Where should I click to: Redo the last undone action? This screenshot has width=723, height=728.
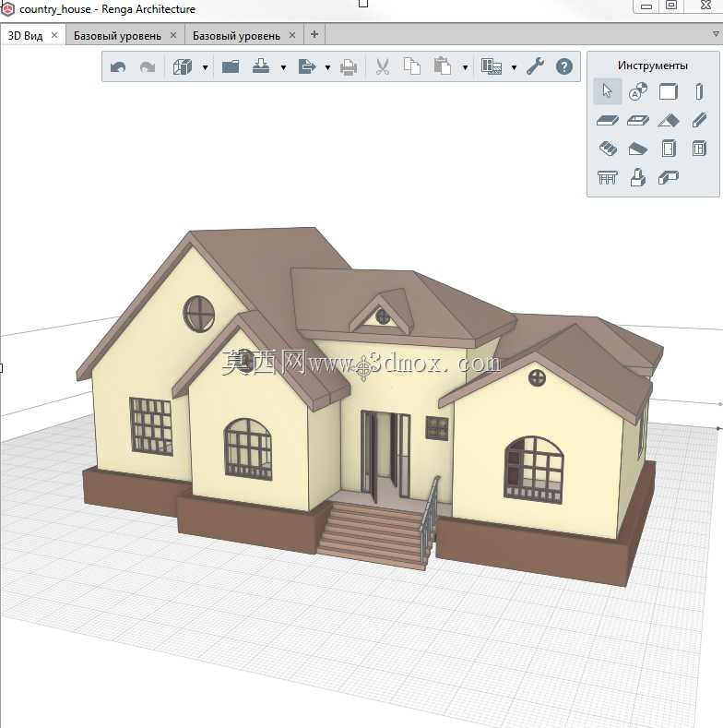pyautogui.click(x=148, y=67)
